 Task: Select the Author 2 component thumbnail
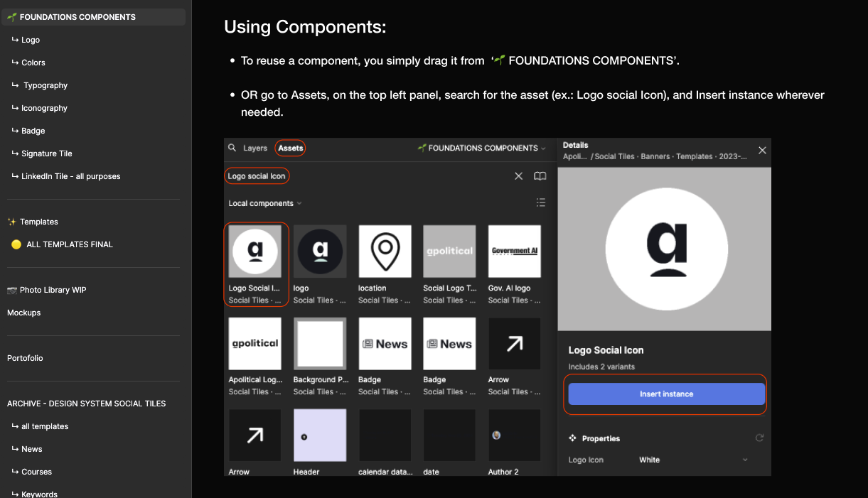coord(514,435)
